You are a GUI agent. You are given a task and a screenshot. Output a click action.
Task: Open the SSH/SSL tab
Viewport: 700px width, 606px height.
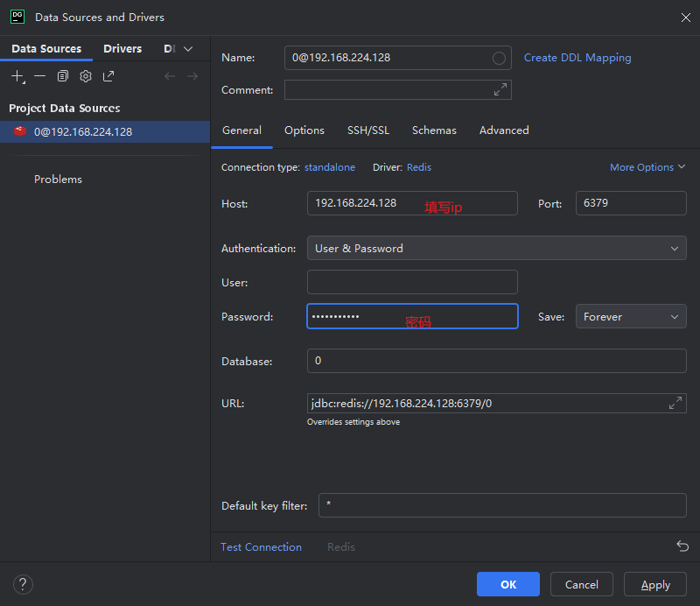368,130
